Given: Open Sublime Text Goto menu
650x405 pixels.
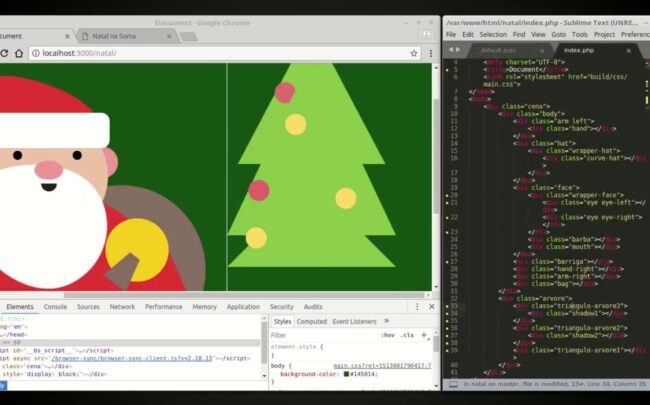Looking at the screenshot, I should tap(558, 34).
